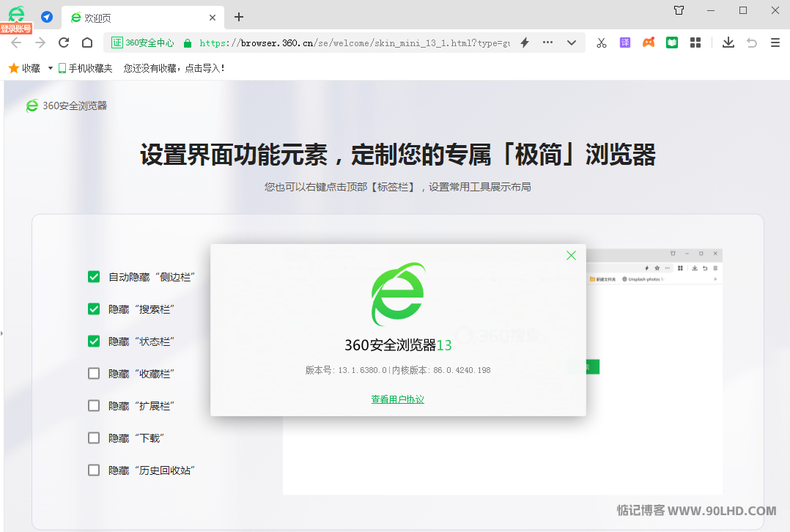
Task: Close the about dialog with green X
Action: click(x=571, y=256)
